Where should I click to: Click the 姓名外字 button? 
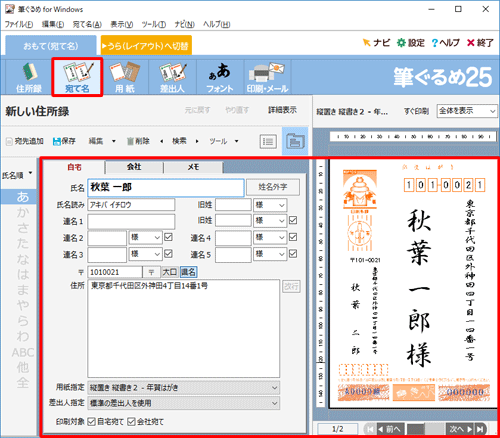(x=273, y=187)
